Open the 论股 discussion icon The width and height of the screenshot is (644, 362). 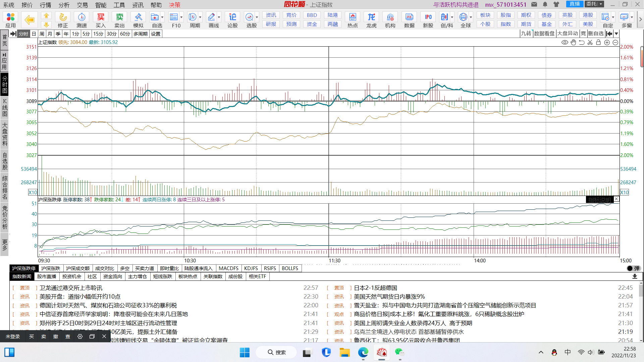coord(232,20)
